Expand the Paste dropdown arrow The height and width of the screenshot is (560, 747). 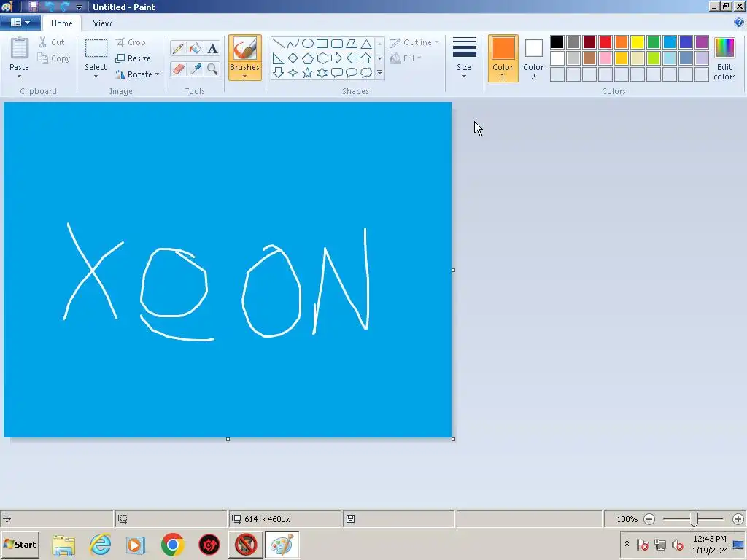[20, 76]
